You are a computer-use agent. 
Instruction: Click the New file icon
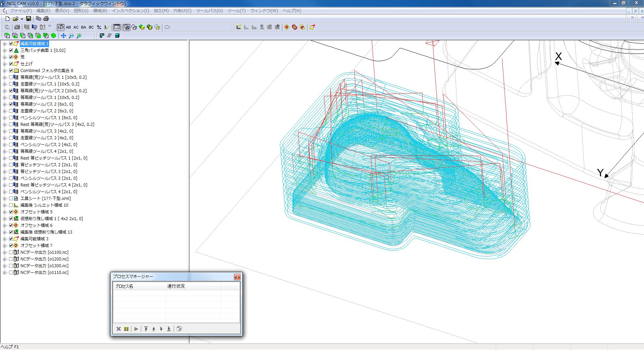7,19
